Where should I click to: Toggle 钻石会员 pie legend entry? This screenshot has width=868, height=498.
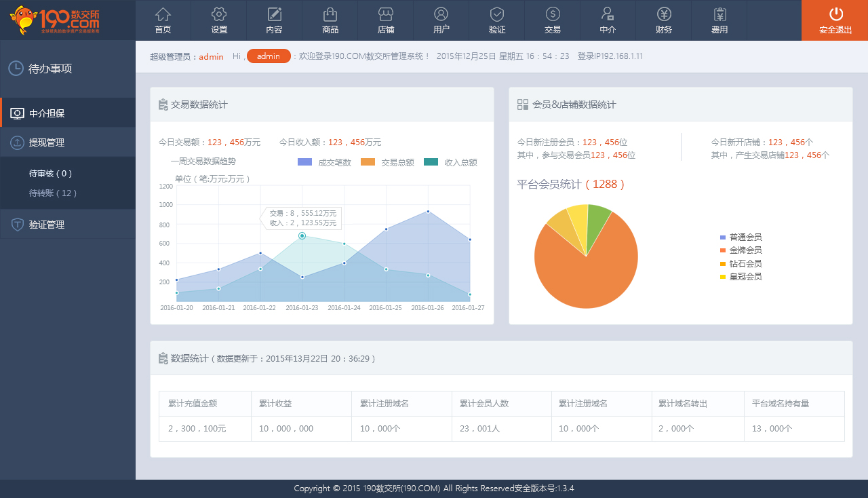741,264
